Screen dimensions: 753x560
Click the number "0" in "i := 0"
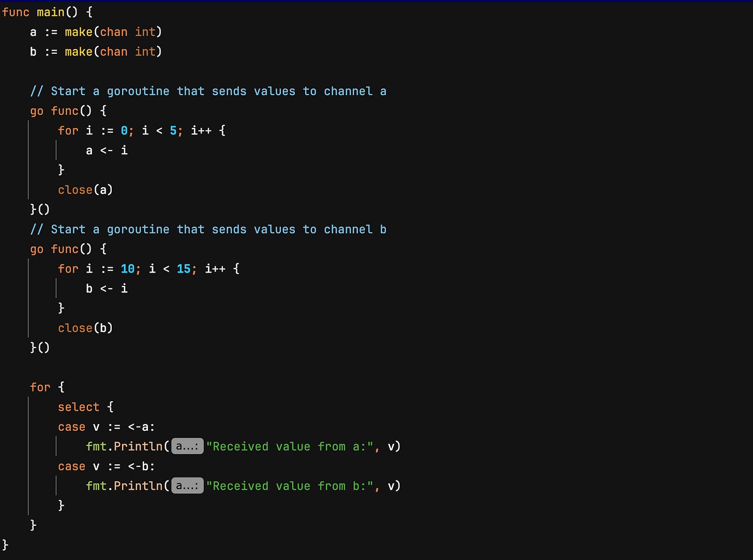click(x=124, y=130)
